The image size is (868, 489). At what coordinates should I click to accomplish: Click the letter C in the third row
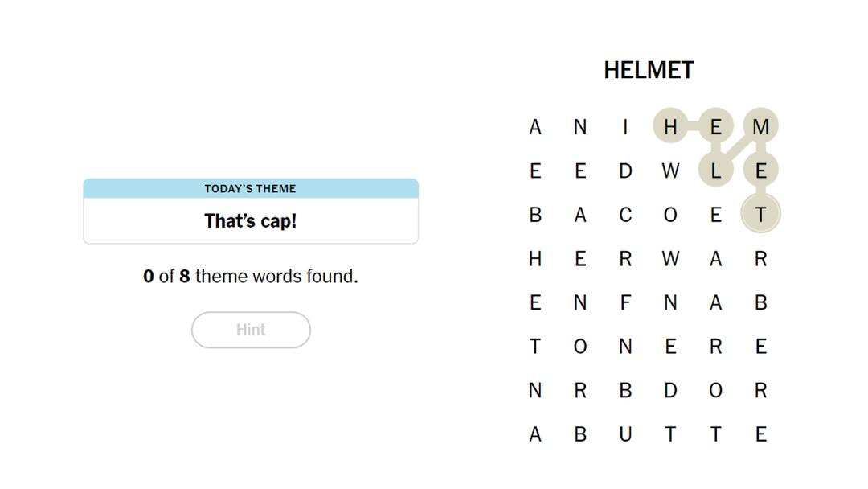pos(624,214)
